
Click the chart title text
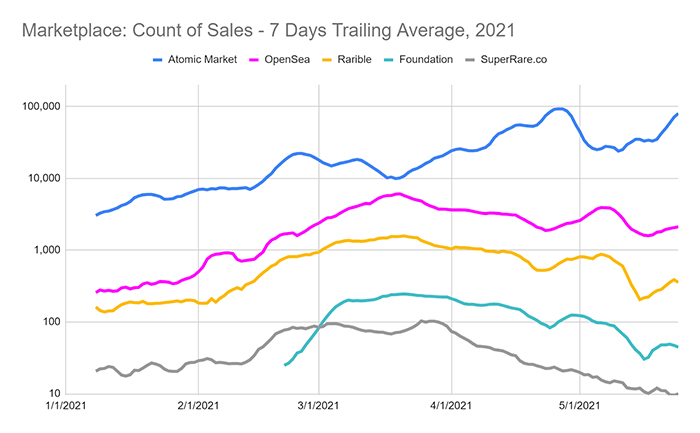point(268,30)
